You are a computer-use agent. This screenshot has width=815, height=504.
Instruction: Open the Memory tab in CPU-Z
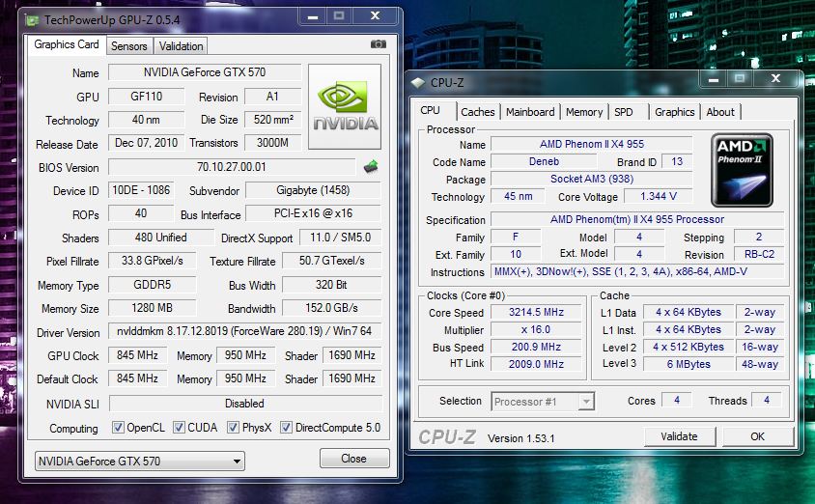pos(584,112)
